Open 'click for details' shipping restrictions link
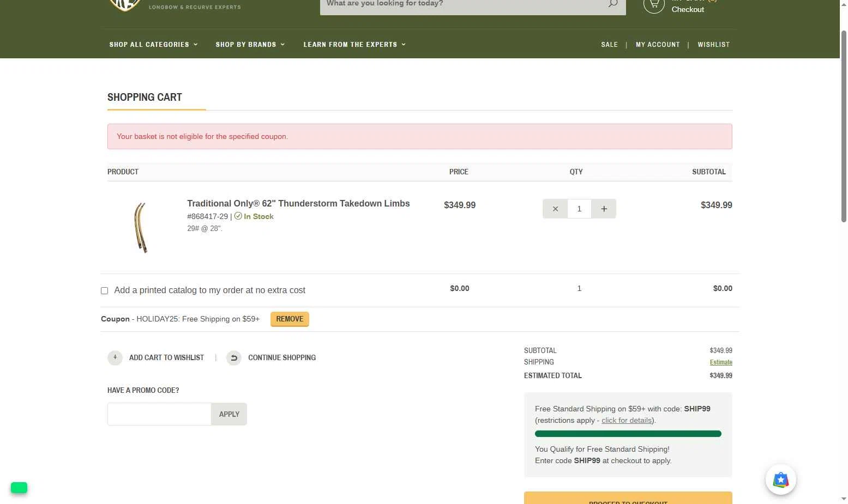Image resolution: width=848 pixels, height=504 pixels. (627, 420)
